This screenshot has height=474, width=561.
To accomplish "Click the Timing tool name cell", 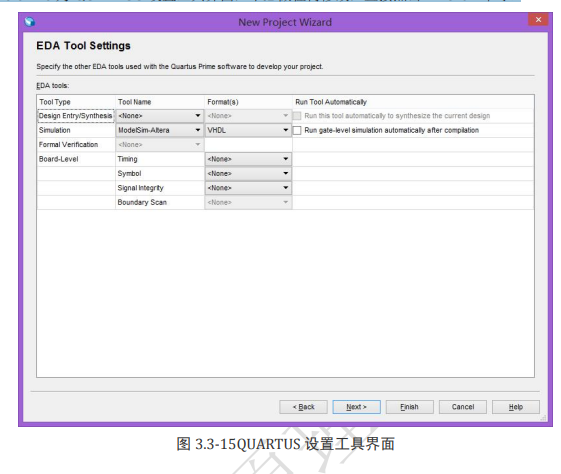I will click(x=160, y=159).
